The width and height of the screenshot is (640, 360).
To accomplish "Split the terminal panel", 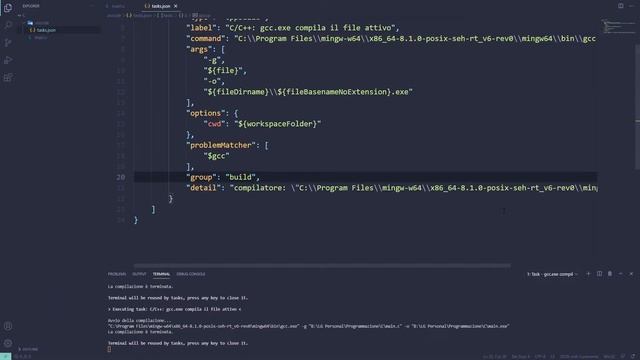I will click(599, 274).
